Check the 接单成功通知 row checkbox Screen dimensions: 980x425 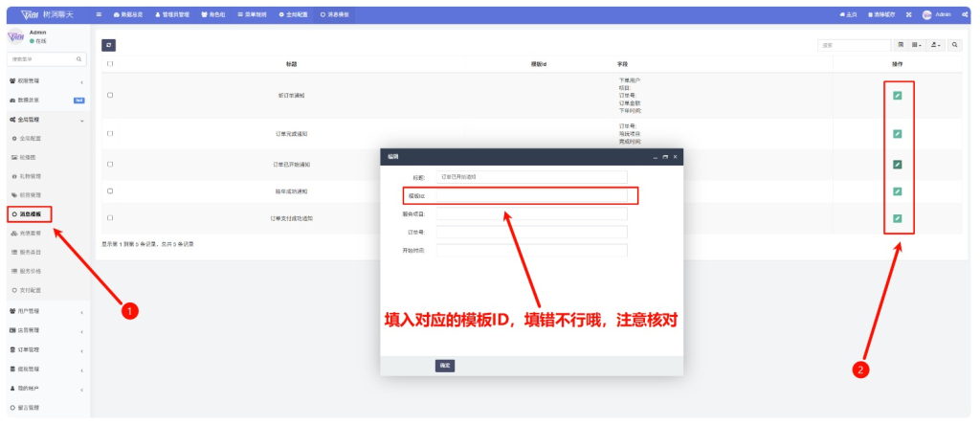[110, 191]
